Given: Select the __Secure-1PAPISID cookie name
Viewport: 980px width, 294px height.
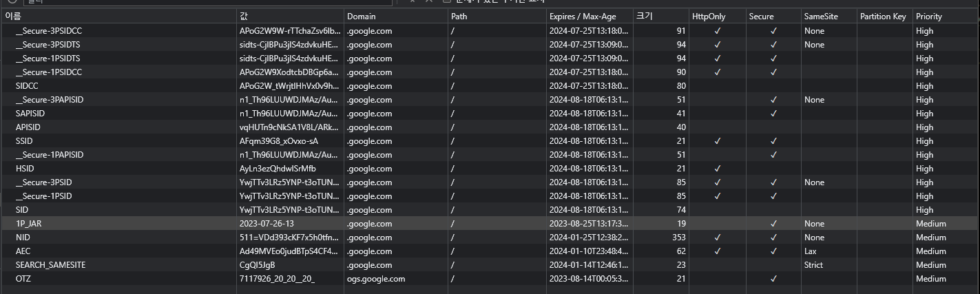Looking at the screenshot, I should 50,155.
